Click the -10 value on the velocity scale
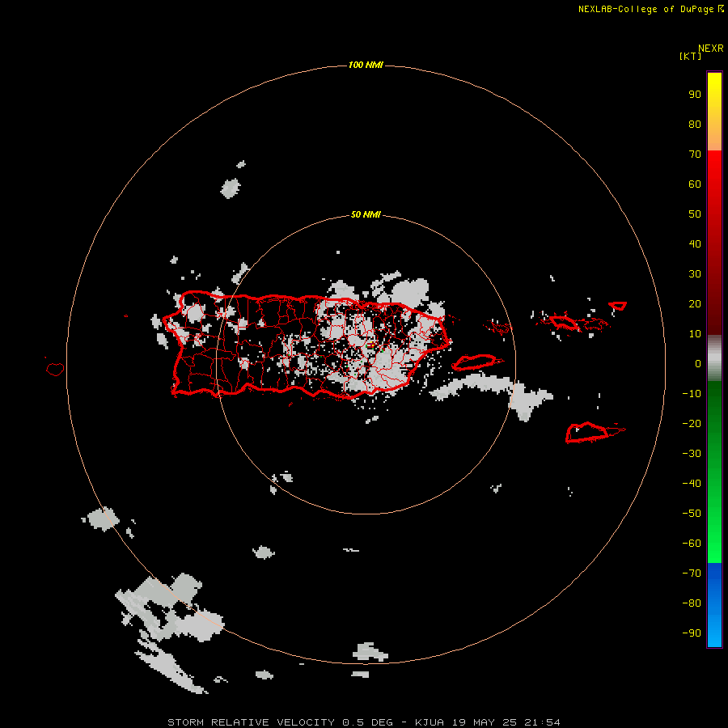Screen dimensions: 728x728 [x=692, y=394]
